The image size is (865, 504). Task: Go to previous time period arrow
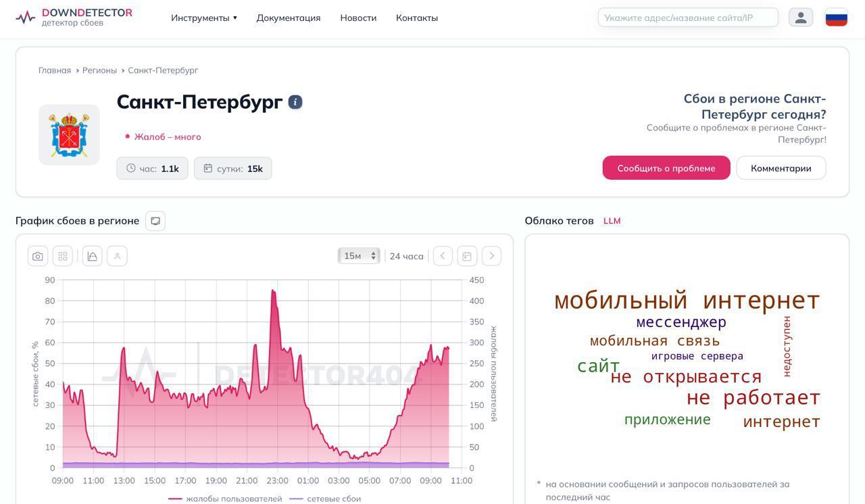443,256
